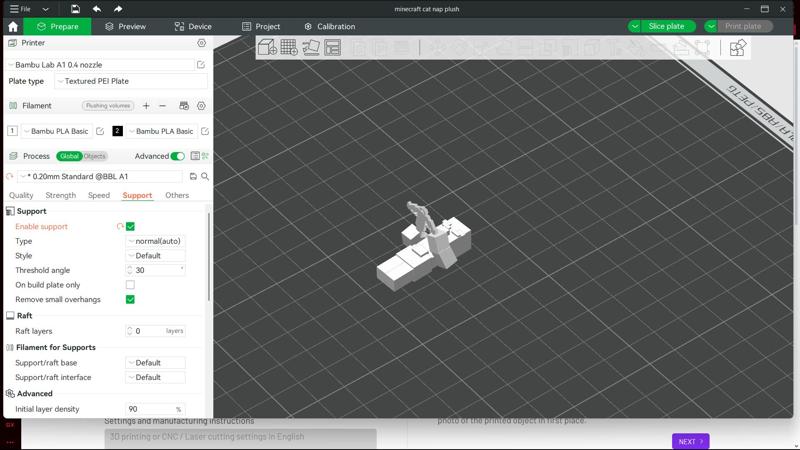Turn off the Advanced mode switch

178,156
